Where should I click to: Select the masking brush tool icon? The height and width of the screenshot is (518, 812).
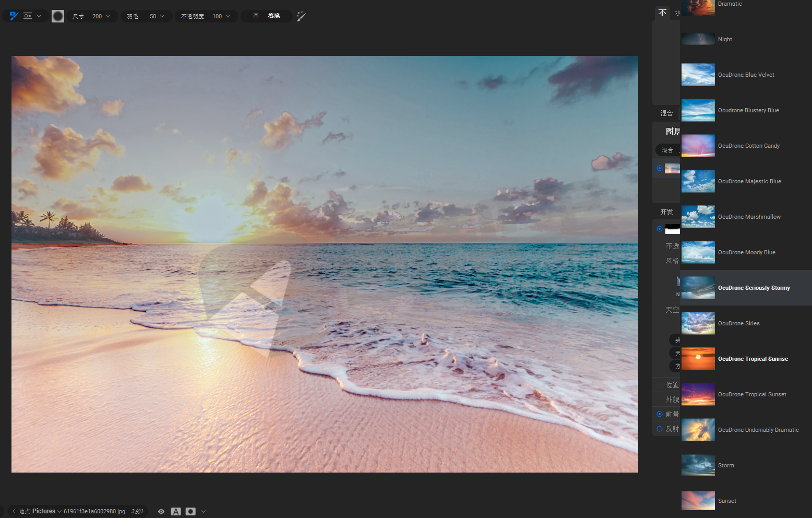(x=14, y=16)
